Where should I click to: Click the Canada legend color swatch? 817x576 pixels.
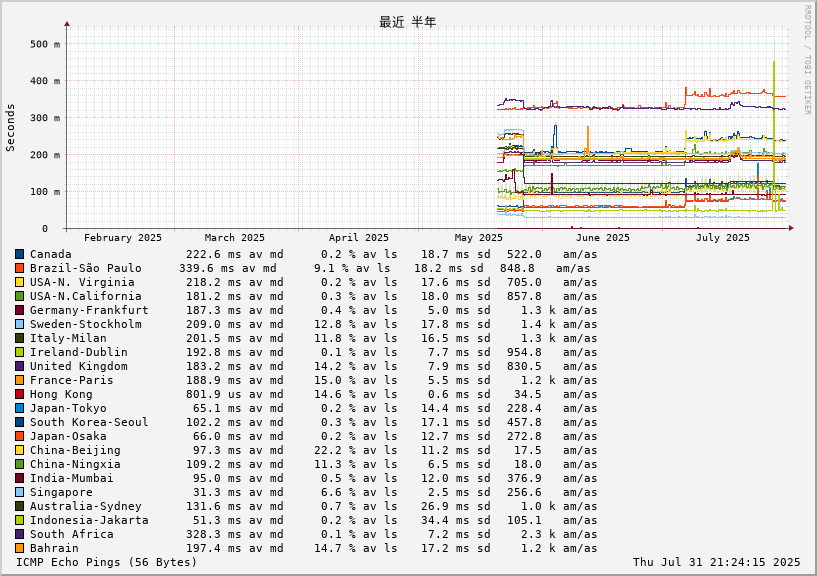(19, 254)
